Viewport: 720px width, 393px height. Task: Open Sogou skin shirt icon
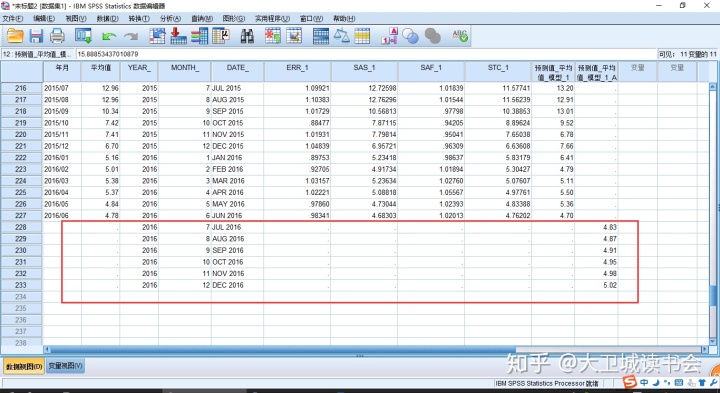click(x=703, y=382)
